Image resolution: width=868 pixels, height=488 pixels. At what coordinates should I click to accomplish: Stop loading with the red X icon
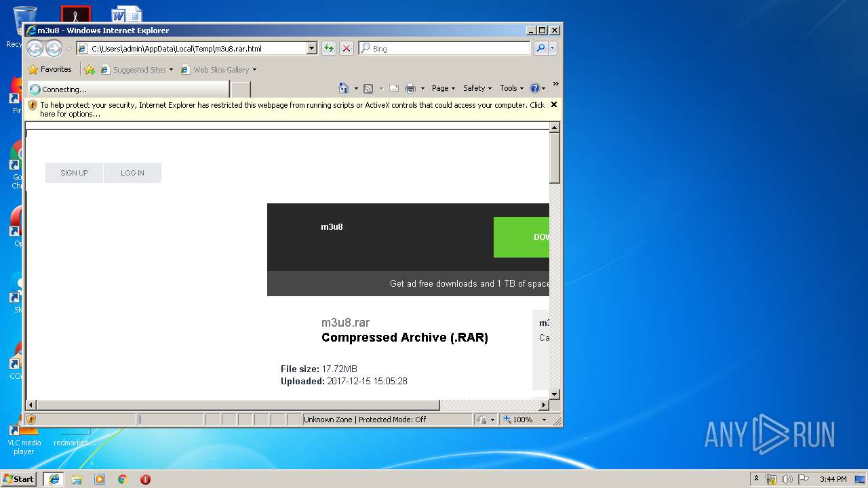(x=347, y=49)
